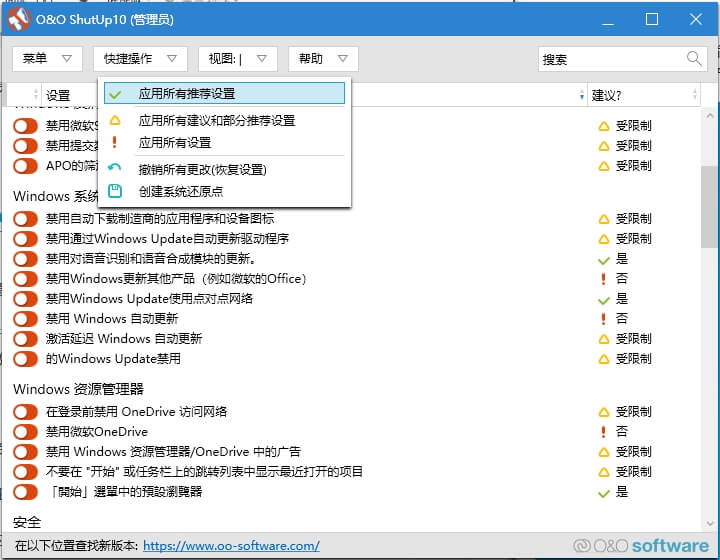720x560 pixels.
Task: Open the oo-software.com link
Action: click(x=231, y=546)
